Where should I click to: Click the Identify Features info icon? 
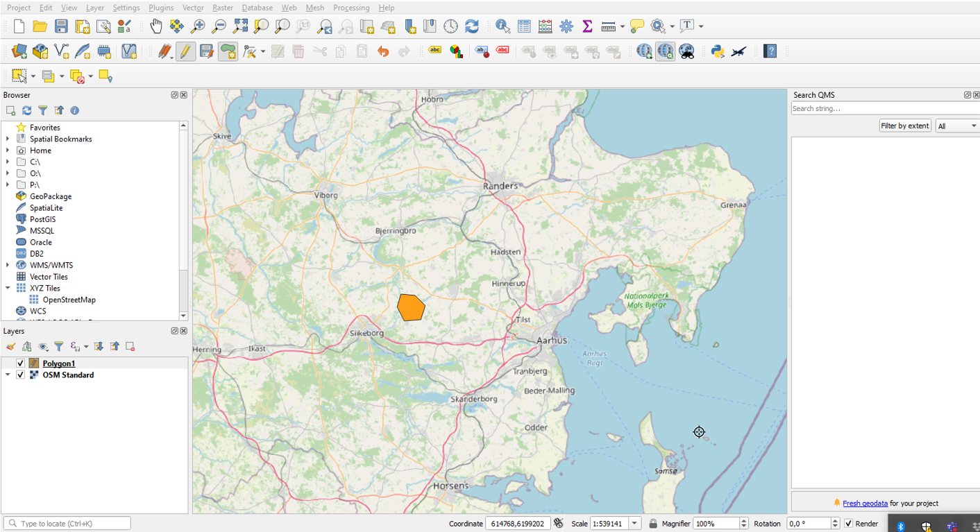(503, 26)
